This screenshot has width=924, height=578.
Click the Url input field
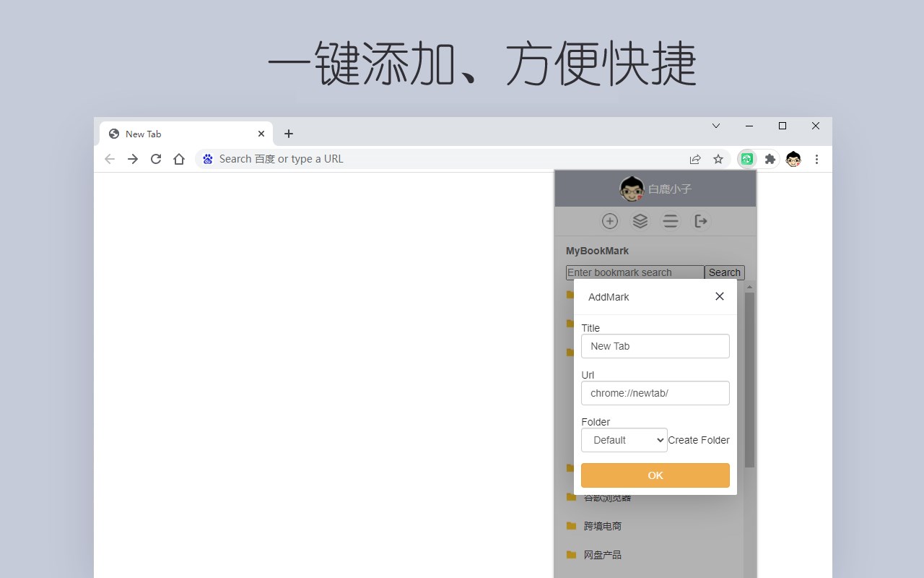click(655, 393)
